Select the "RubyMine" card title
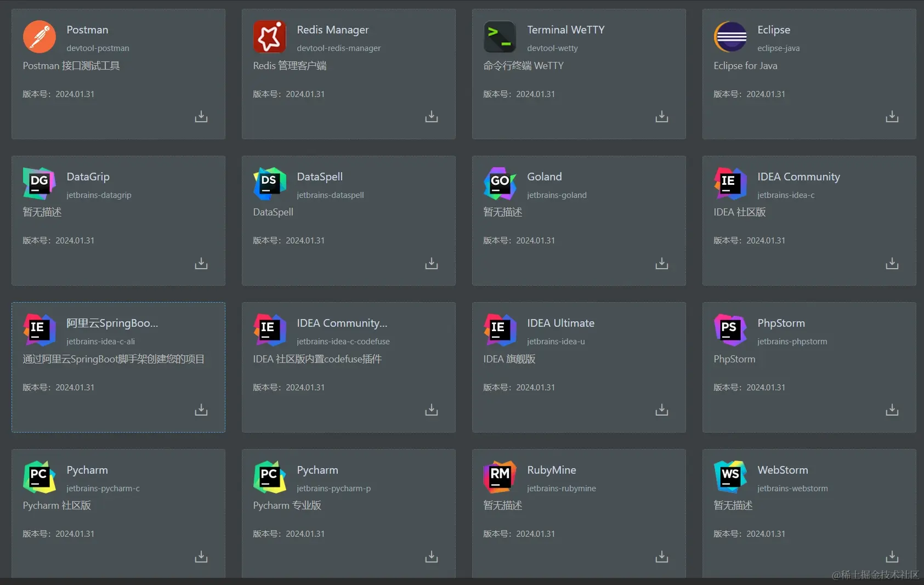The image size is (924, 585). [x=552, y=470]
